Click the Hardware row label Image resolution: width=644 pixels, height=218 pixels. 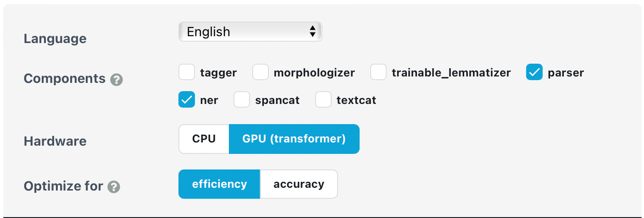click(55, 141)
